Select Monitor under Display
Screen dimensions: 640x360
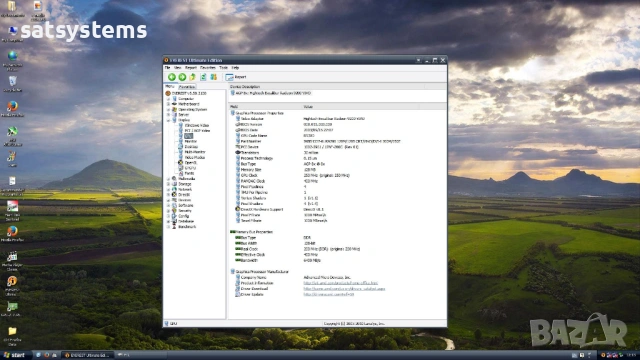pos(188,141)
